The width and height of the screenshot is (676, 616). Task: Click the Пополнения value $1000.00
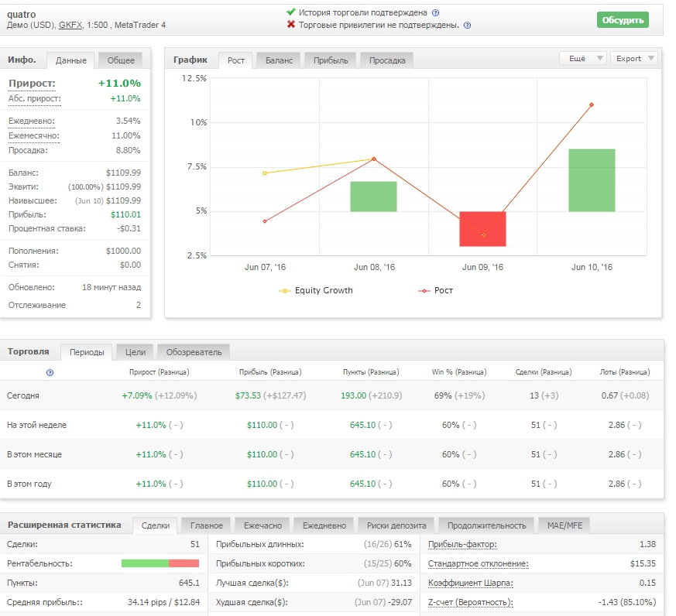123,252
